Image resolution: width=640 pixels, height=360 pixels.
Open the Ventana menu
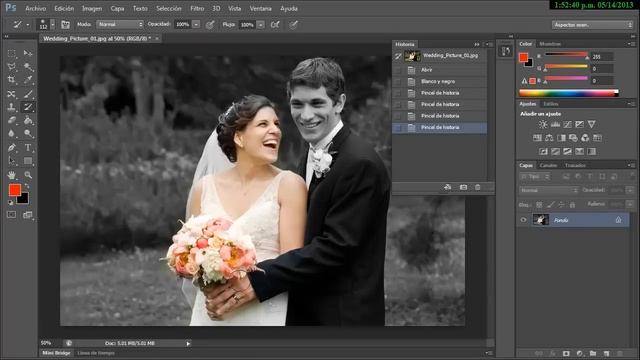260,8
